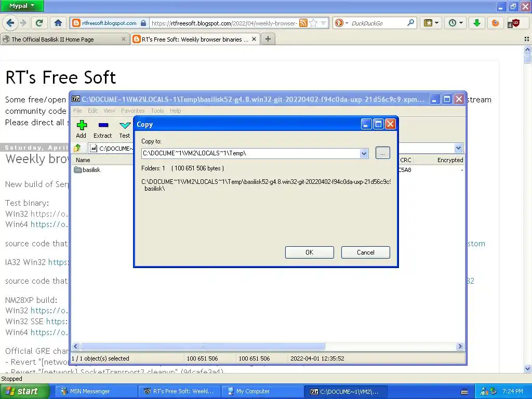Switch to My Computer taskbar button

[x=262, y=391]
